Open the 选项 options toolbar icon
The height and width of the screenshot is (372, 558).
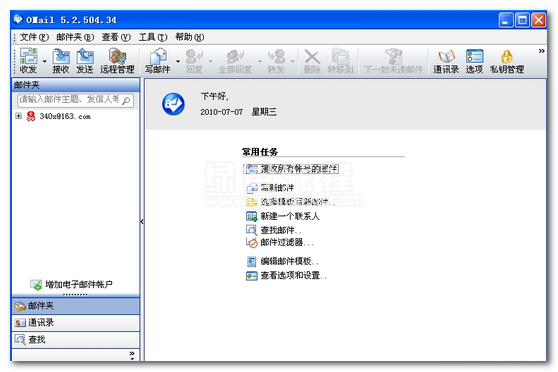(x=474, y=61)
